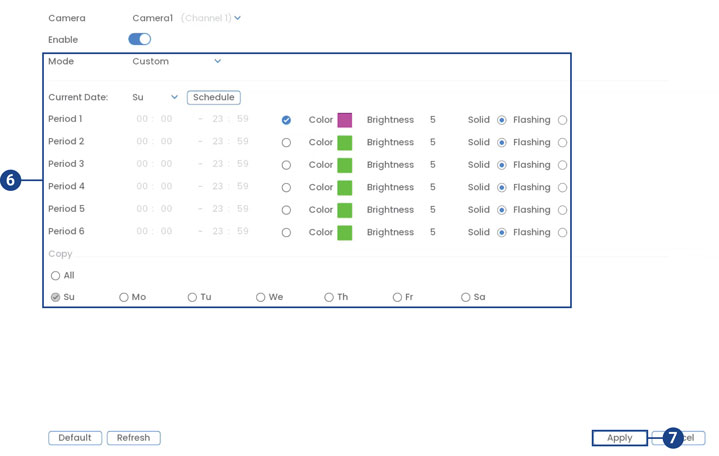Select Mo in the copy days
The height and width of the screenshot is (456, 719).
tap(124, 297)
